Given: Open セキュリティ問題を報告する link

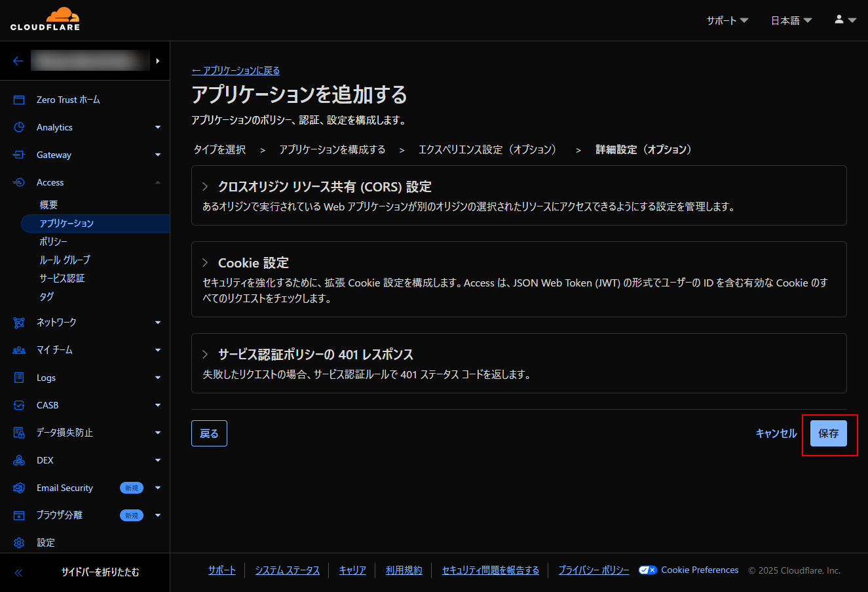Looking at the screenshot, I should 491,570.
